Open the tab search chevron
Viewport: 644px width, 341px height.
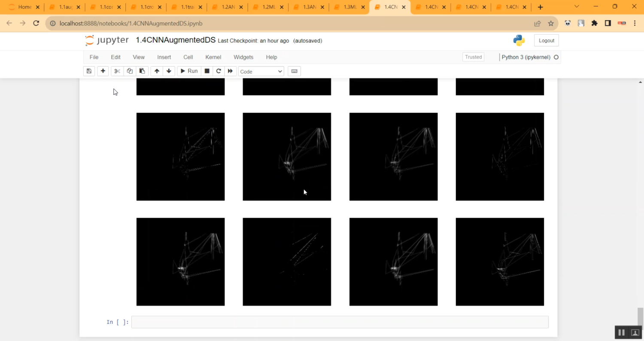pyautogui.click(x=577, y=6)
